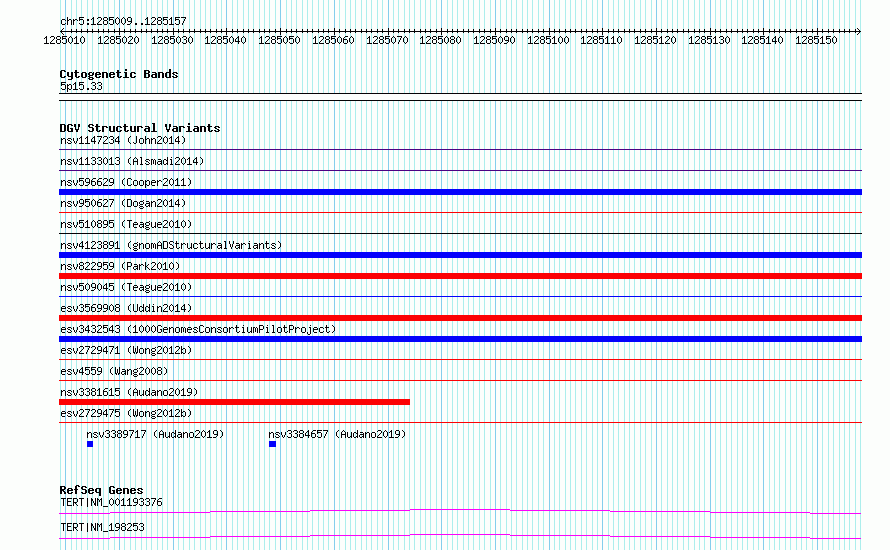Click the magenta line of TERT|NM_001193376
This screenshot has width=890, height=550.
click(x=460, y=511)
